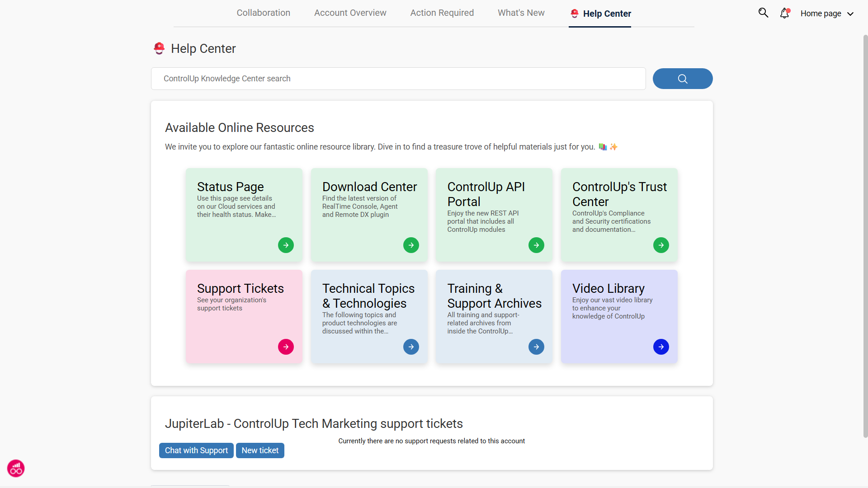This screenshot has height=488, width=868.
Task: Click the Support Tickets card title
Action: (x=241, y=288)
